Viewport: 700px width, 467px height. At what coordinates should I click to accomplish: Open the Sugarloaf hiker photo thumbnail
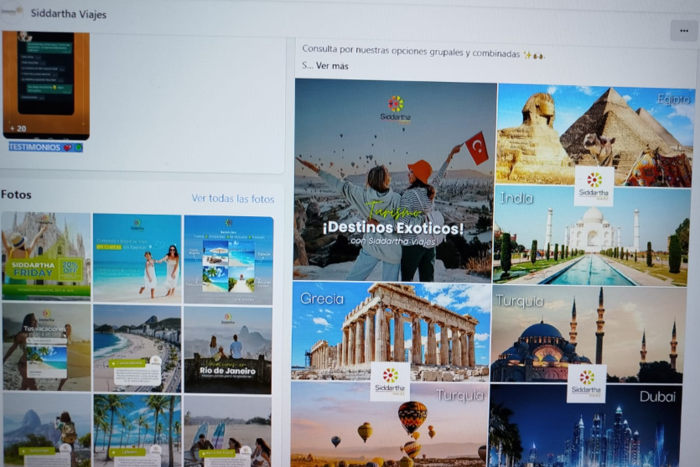[x=47, y=430]
